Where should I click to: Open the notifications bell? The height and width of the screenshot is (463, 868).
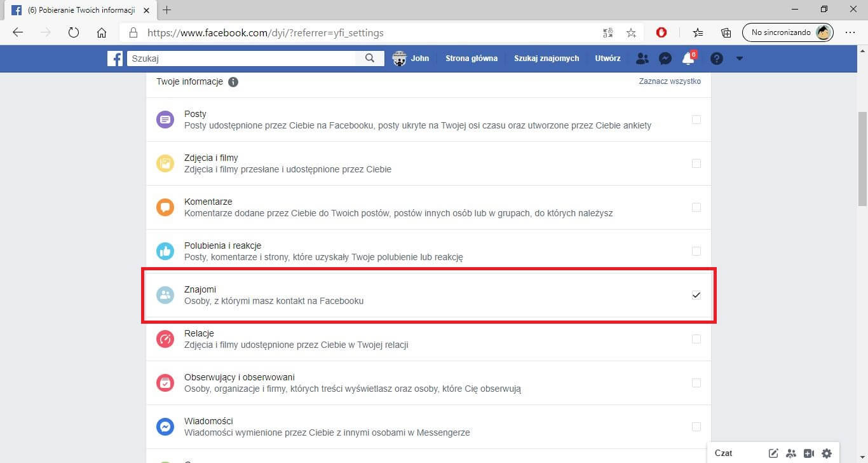[688, 59]
